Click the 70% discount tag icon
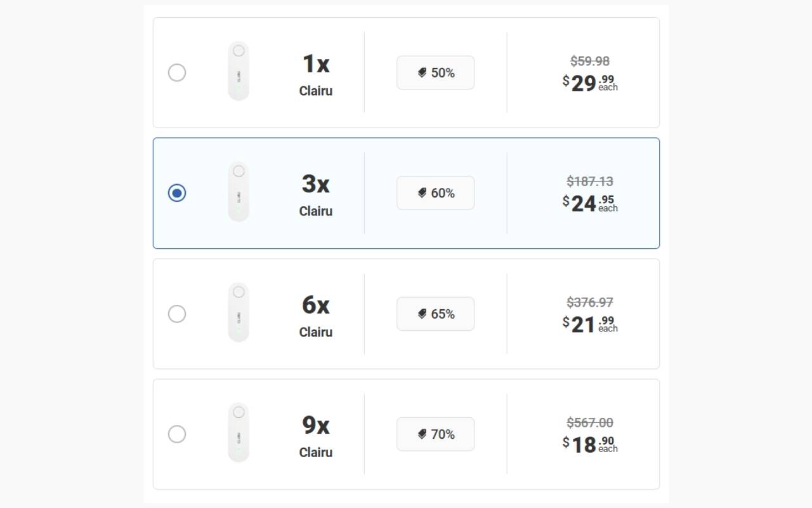The image size is (812, 508). click(422, 434)
